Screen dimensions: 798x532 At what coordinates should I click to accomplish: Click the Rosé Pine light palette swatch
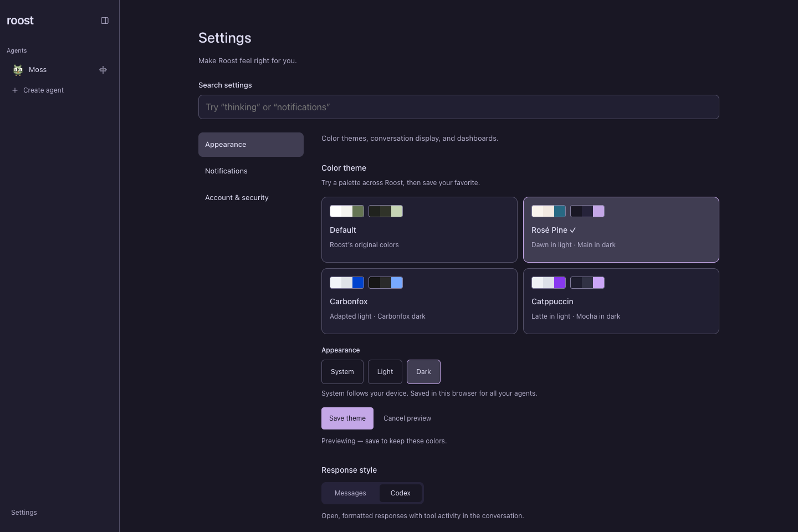click(x=549, y=211)
